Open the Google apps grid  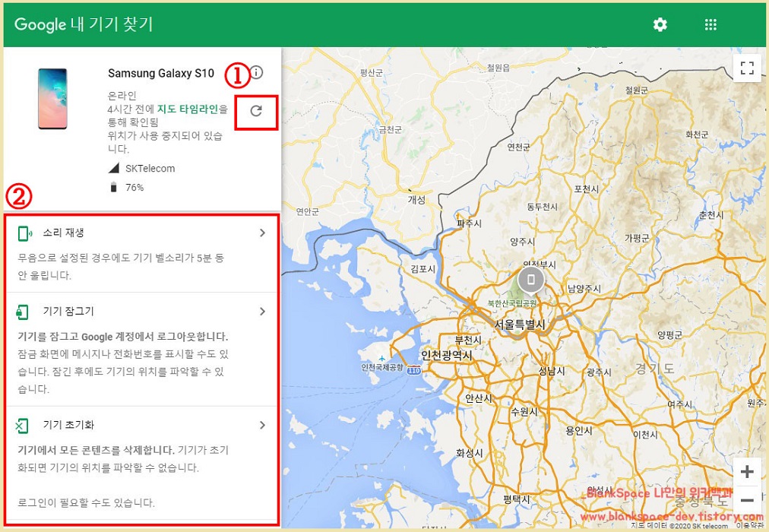pyautogui.click(x=710, y=24)
